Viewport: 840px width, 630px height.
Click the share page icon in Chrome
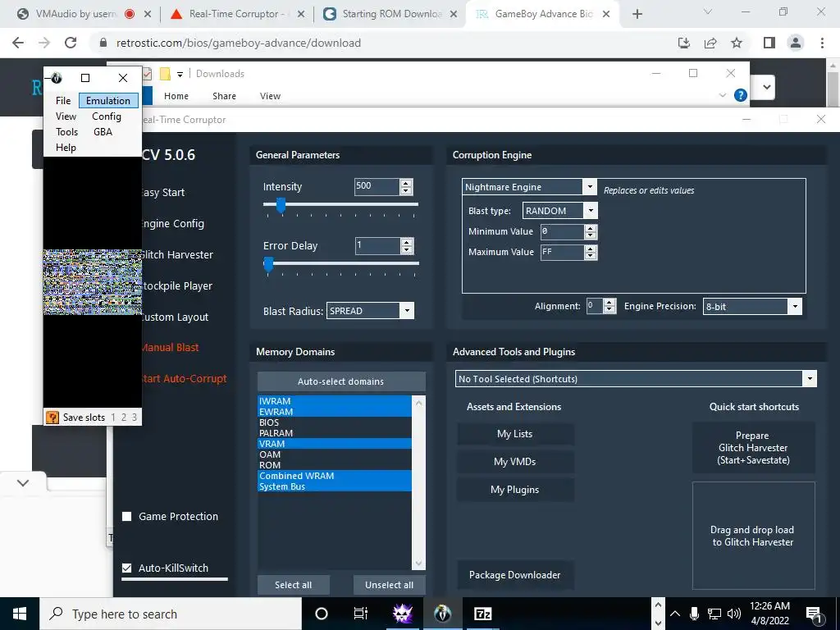710,43
